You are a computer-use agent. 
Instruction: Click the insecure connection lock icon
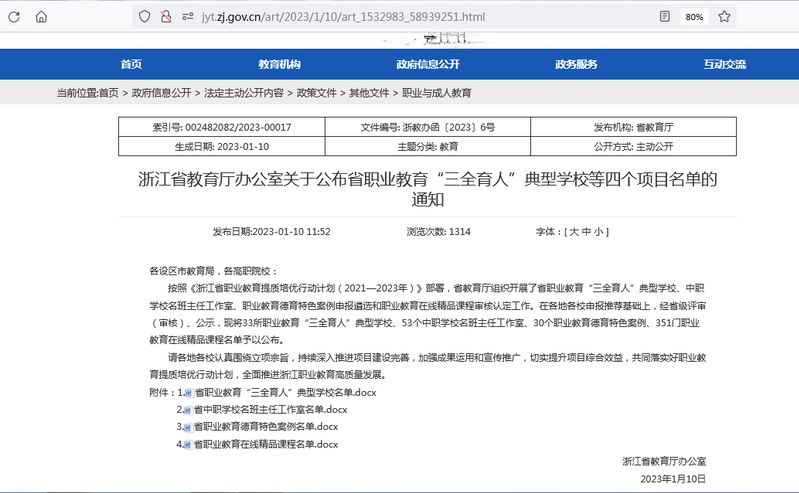point(165,17)
